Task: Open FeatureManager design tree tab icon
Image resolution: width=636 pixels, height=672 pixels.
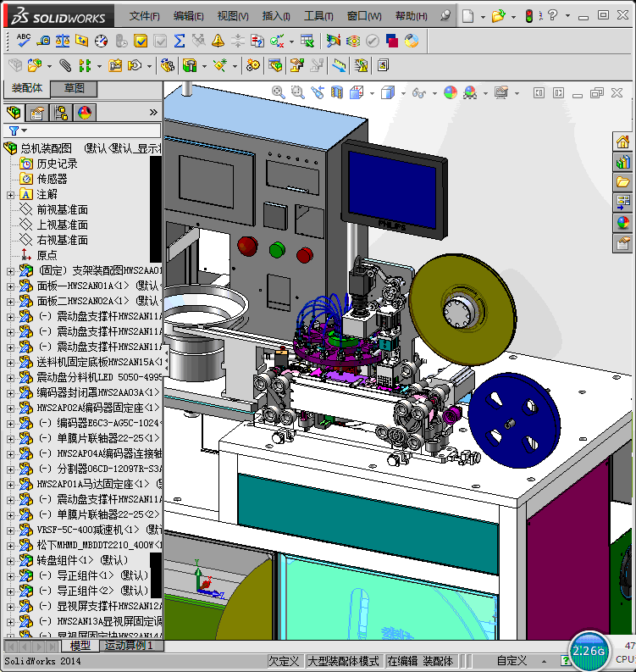Action: 14,113
